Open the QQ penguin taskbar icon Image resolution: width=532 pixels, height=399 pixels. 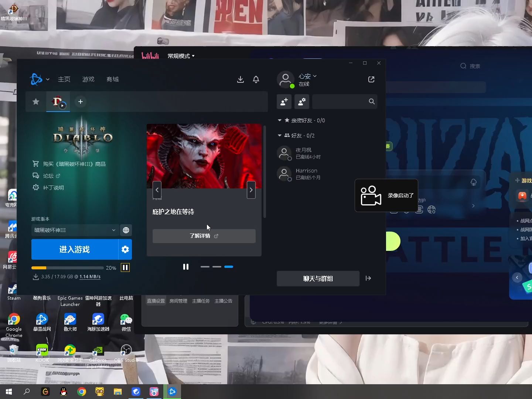click(64, 392)
